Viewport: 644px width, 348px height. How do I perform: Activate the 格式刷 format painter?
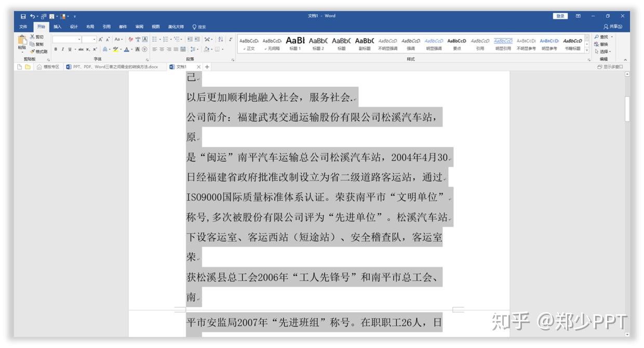click(38, 51)
